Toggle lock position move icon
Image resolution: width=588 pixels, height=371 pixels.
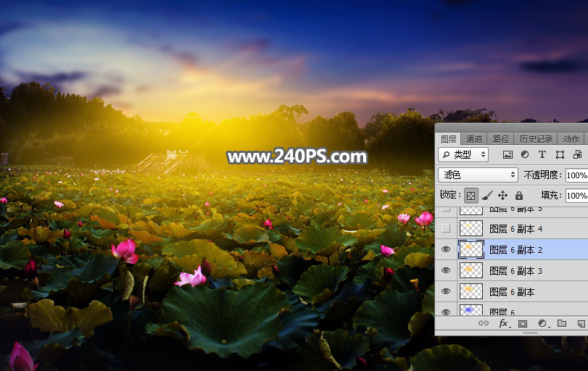503,195
